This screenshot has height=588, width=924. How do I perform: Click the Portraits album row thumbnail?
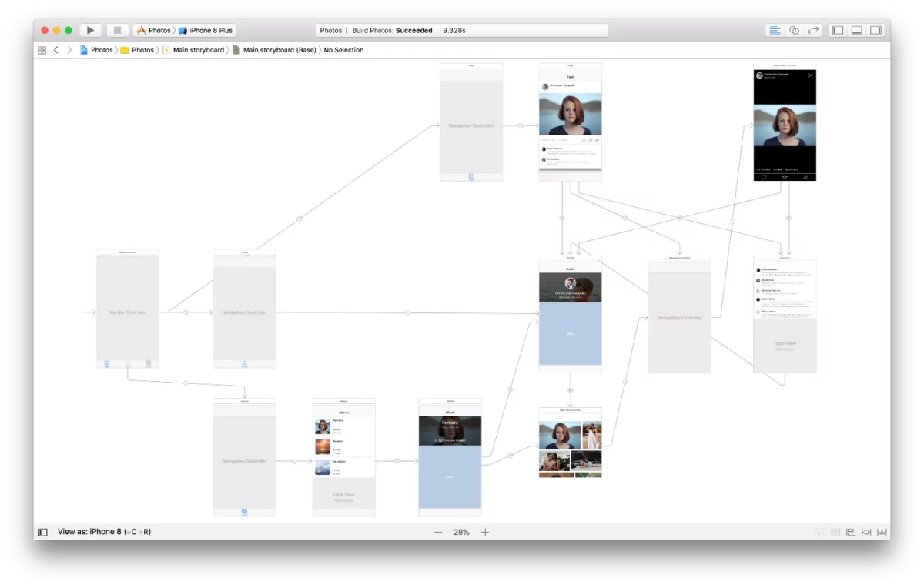tap(323, 427)
